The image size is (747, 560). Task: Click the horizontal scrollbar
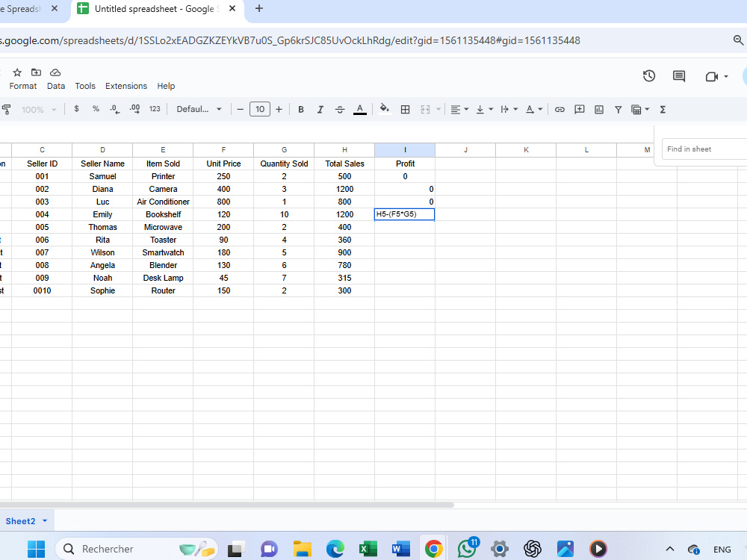click(x=226, y=505)
